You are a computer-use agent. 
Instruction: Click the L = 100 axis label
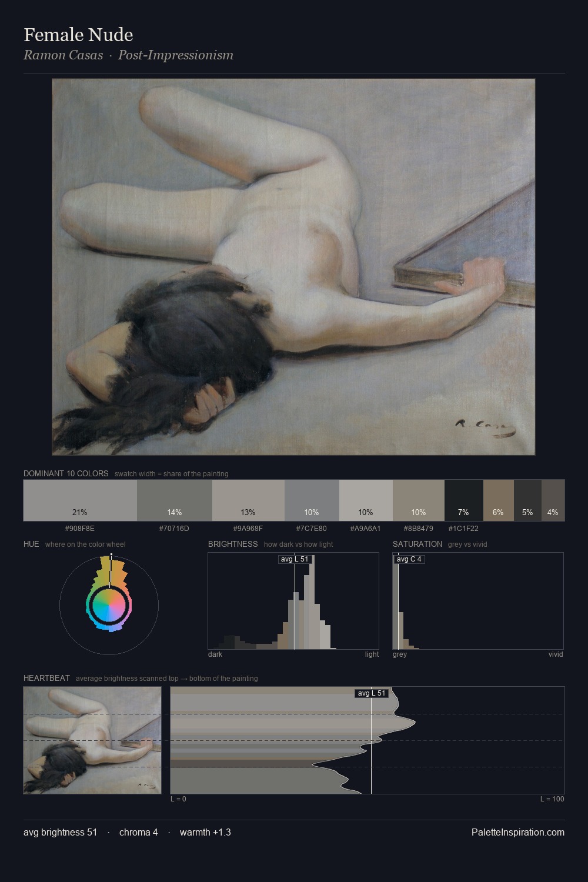click(552, 799)
